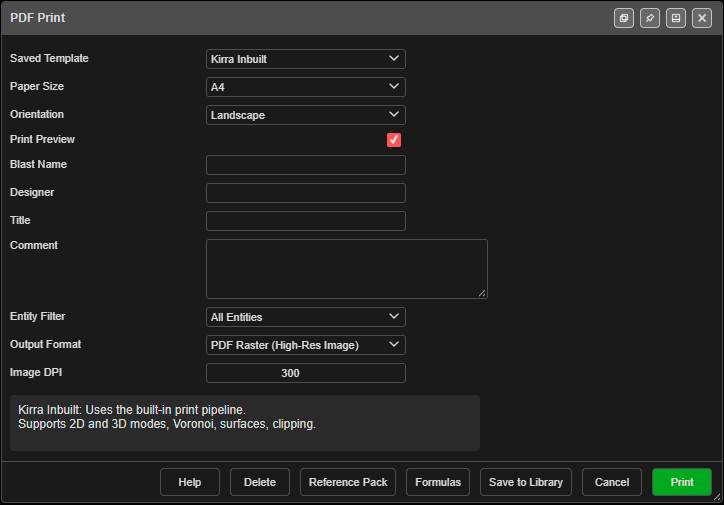Click inside the Comment text area
The image size is (724, 505).
pos(347,269)
